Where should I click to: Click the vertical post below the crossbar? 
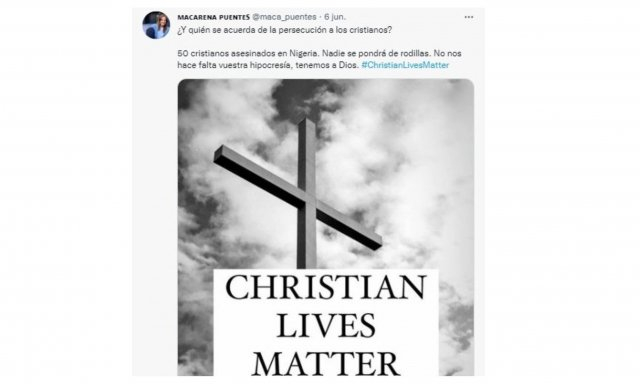point(307,241)
